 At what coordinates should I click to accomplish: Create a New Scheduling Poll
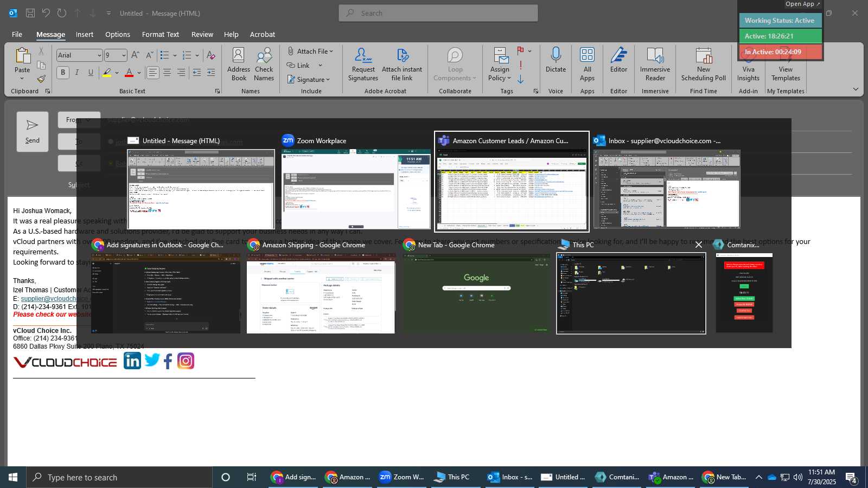704,64
